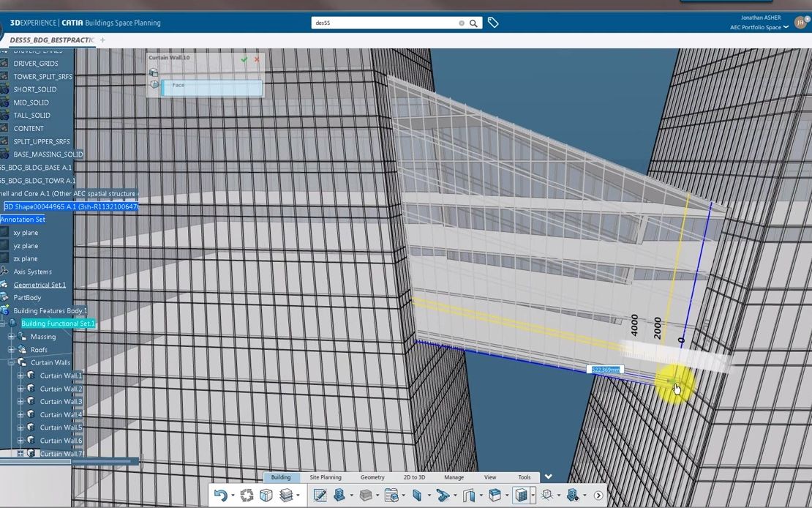The image size is (812, 508).
Task: Click the tag icon beside search
Action: [x=493, y=23]
